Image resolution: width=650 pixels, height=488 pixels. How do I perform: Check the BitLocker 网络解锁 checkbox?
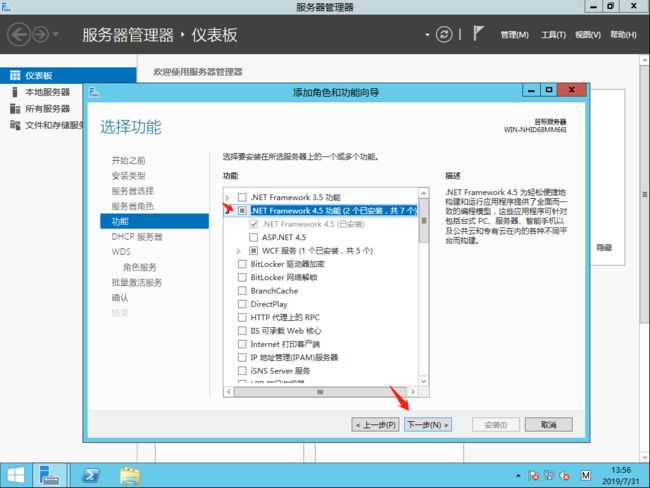242,277
